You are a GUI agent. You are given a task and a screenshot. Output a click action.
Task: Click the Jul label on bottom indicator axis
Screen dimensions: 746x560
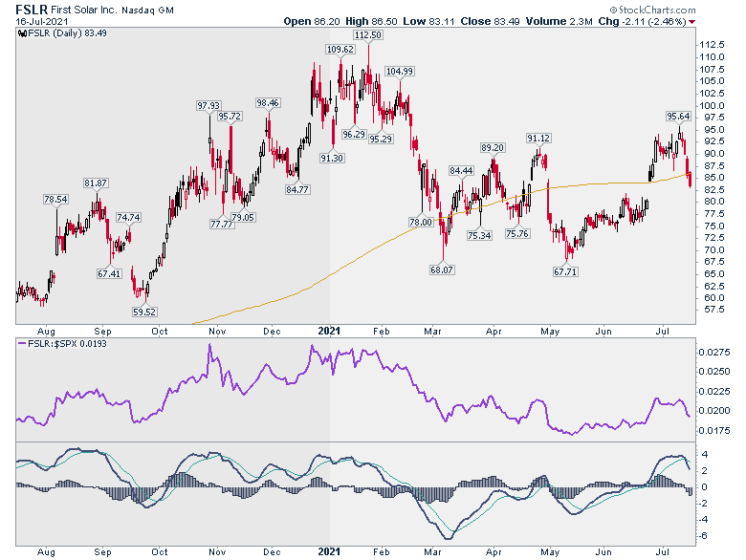click(663, 552)
